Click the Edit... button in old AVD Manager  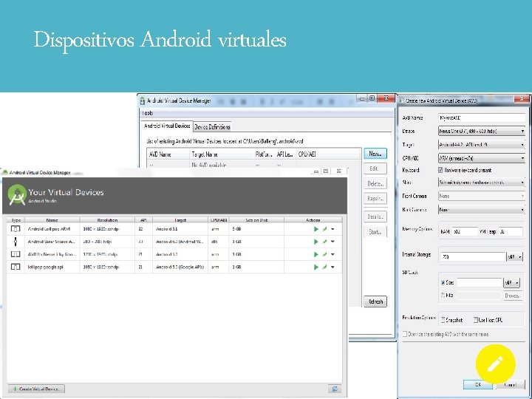pos(375,168)
